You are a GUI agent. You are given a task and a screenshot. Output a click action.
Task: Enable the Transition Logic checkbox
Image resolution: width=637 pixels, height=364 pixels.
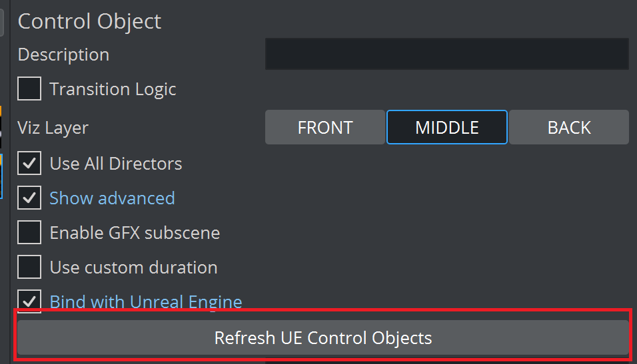[x=29, y=89]
